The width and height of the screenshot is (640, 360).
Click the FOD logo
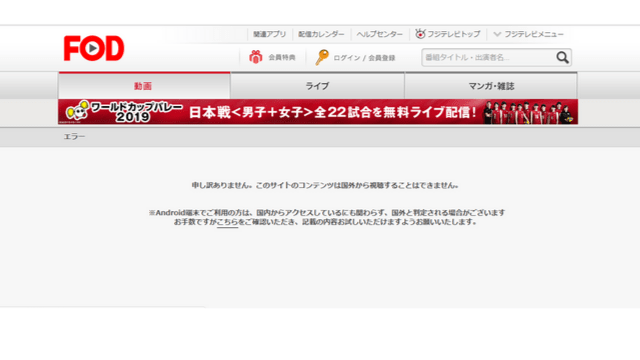click(94, 48)
